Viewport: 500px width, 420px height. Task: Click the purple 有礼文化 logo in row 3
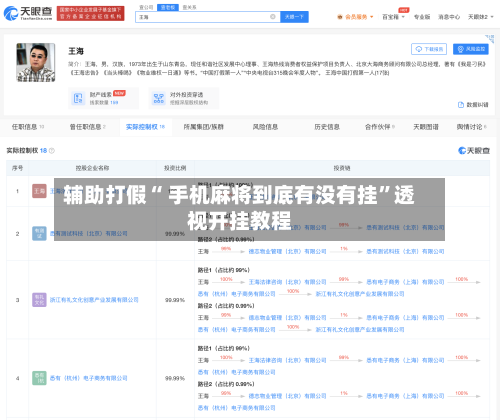click(x=39, y=300)
